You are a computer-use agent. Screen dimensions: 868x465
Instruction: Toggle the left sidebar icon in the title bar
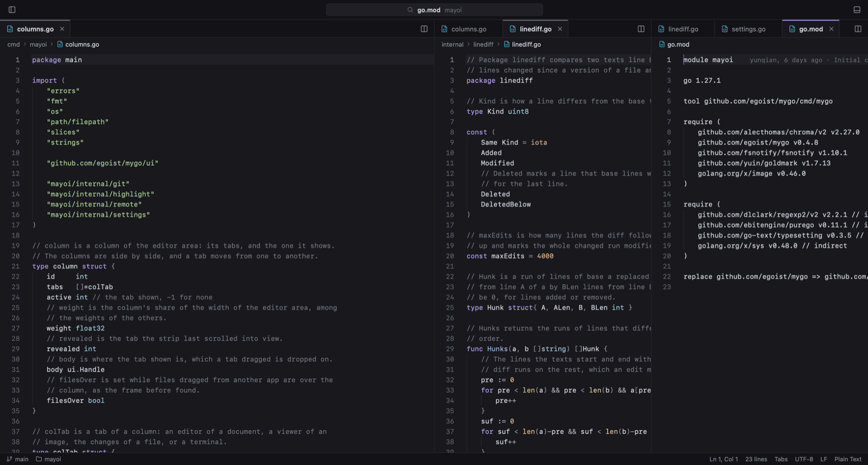coord(12,10)
